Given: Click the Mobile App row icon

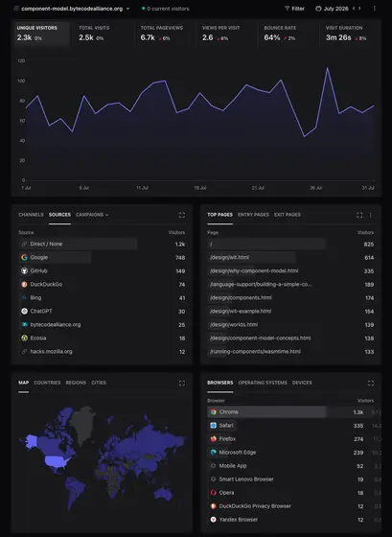Looking at the screenshot, I should coord(214,466).
